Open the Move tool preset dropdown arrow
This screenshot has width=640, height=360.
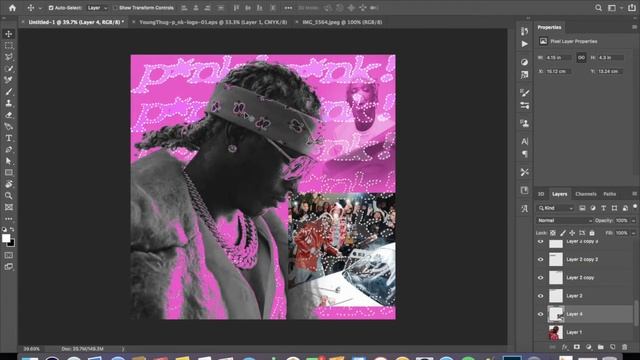click(40, 8)
